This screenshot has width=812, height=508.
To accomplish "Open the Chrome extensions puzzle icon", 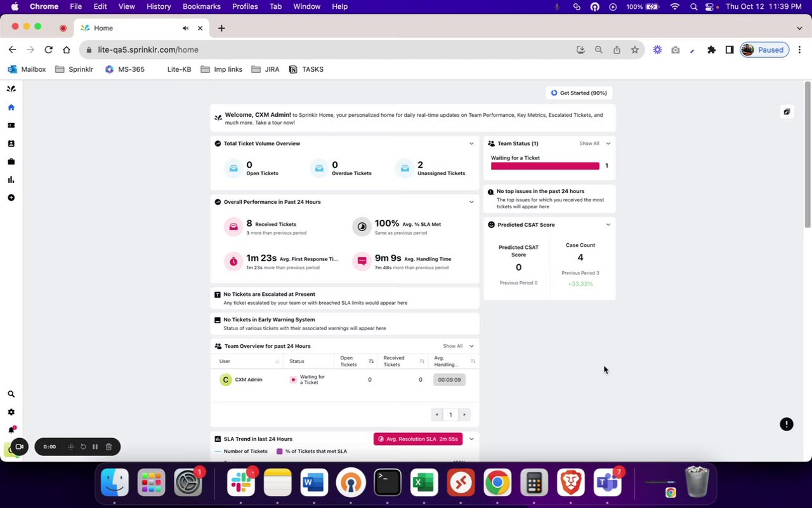I will point(711,50).
